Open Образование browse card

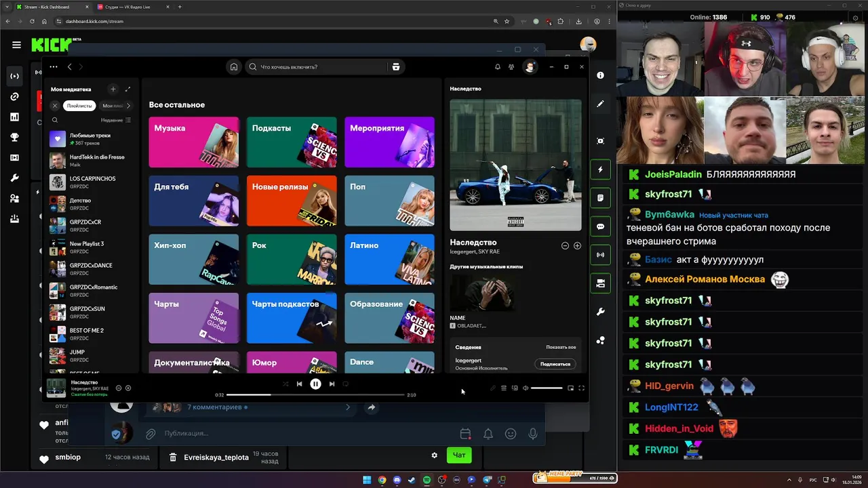389,318
